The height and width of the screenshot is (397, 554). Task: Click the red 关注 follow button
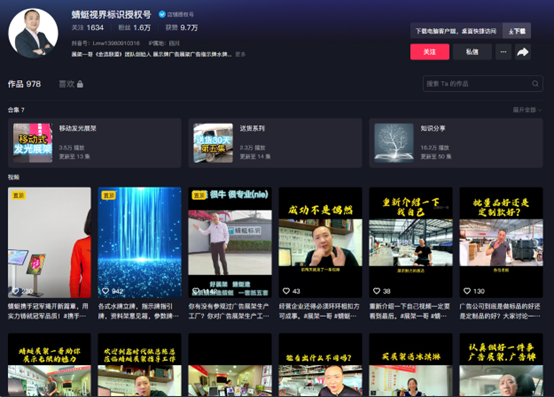429,52
